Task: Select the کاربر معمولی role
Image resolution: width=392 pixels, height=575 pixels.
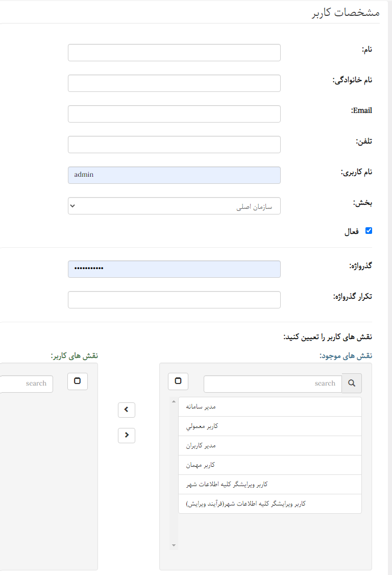Action: tap(269, 425)
